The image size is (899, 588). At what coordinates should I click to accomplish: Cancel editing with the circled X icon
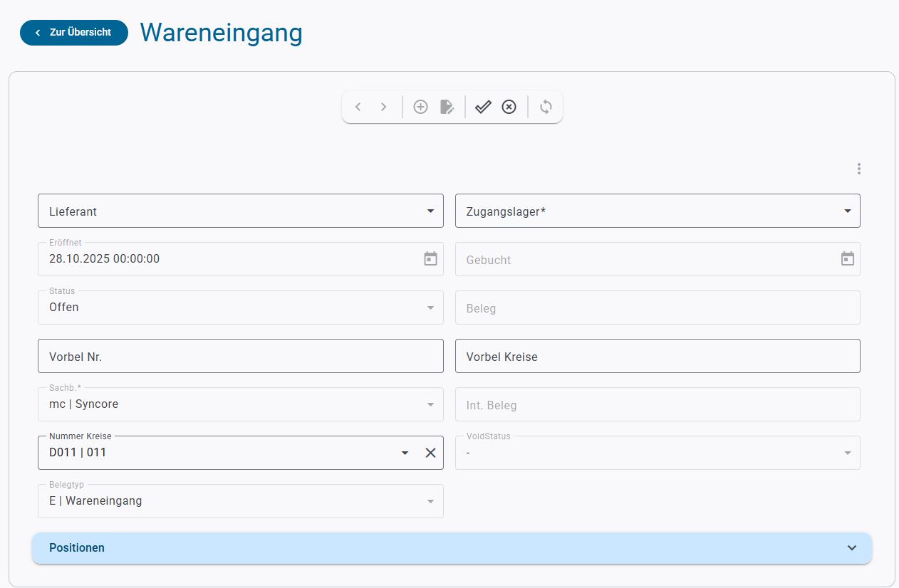pyautogui.click(x=509, y=106)
